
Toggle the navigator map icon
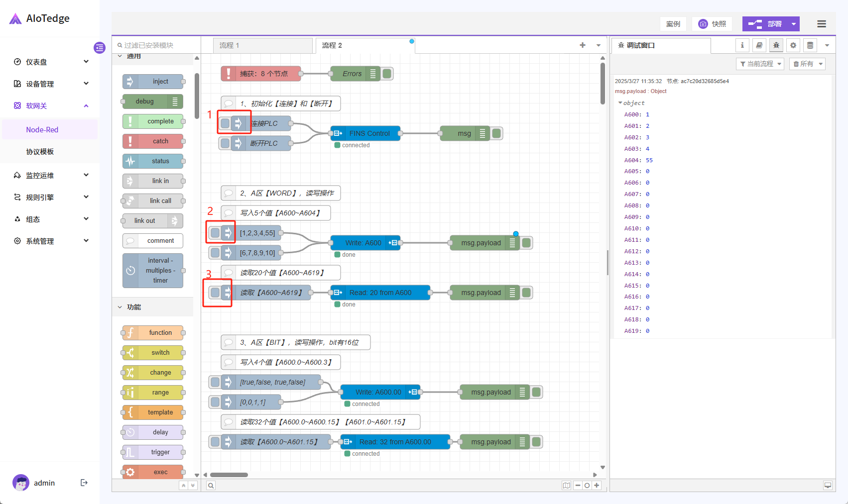tap(566, 486)
